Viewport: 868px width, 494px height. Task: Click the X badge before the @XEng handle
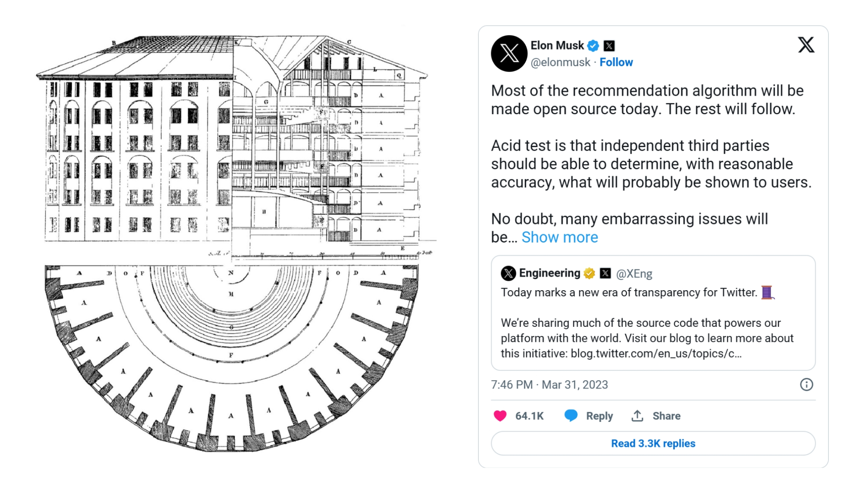click(x=606, y=273)
